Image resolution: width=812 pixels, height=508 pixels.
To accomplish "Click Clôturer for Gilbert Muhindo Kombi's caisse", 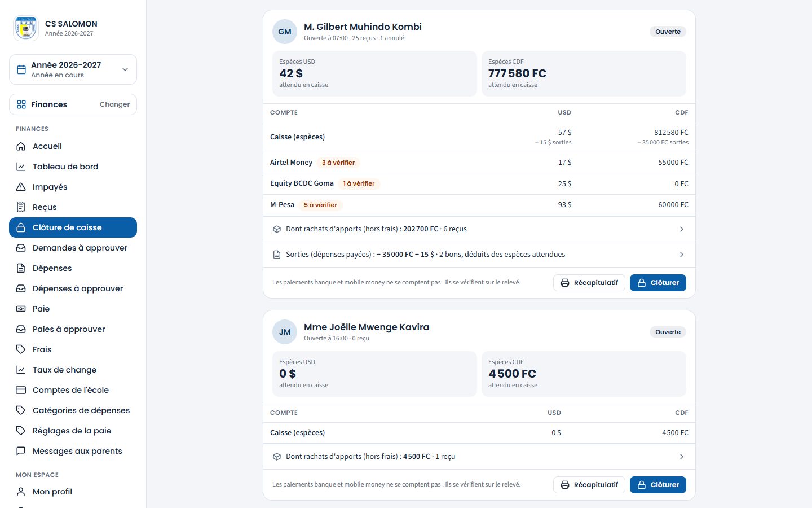I will tap(658, 283).
